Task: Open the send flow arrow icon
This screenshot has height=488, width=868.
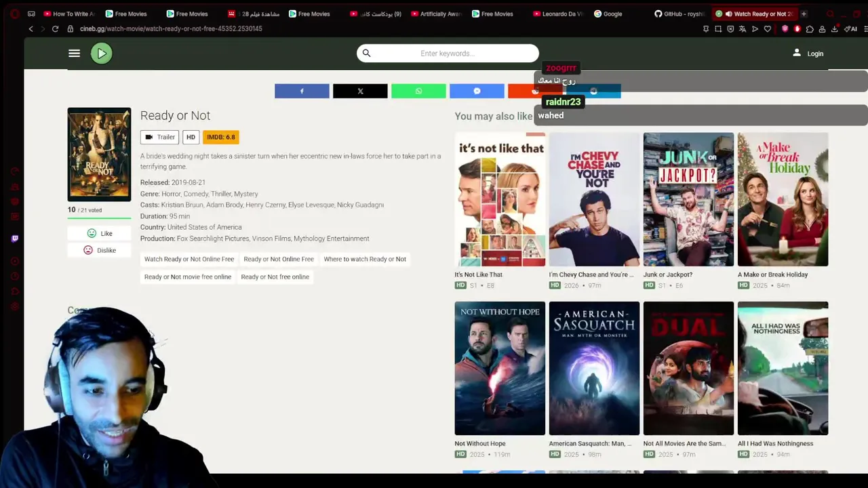Action: coord(755,28)
